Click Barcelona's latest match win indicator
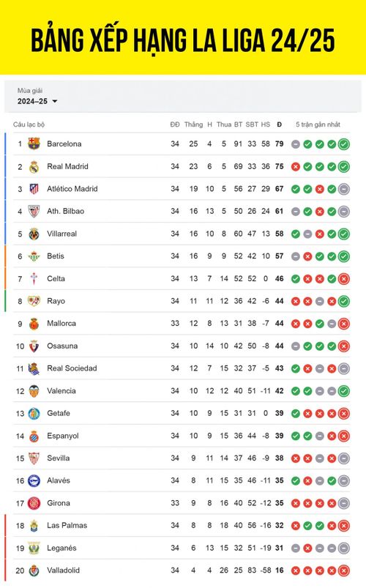The image size is (366, 588). point(343,144)
